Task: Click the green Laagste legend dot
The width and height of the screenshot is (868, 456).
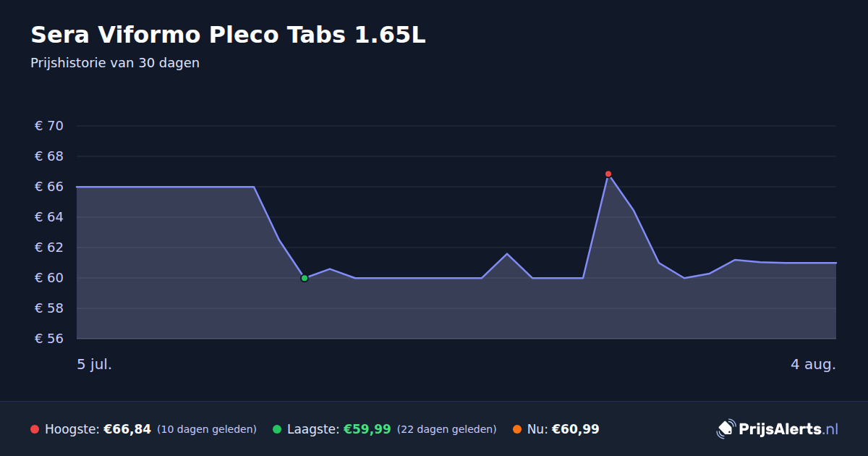Action: 277,429
